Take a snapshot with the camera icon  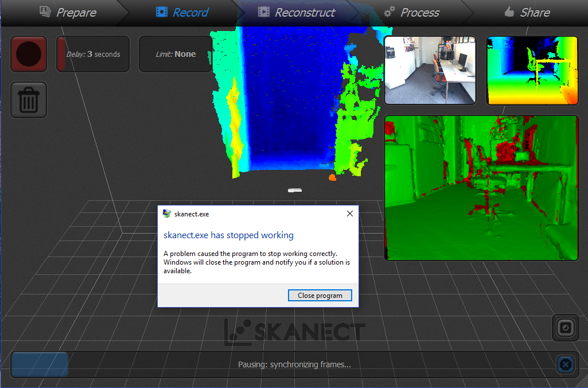565,328
